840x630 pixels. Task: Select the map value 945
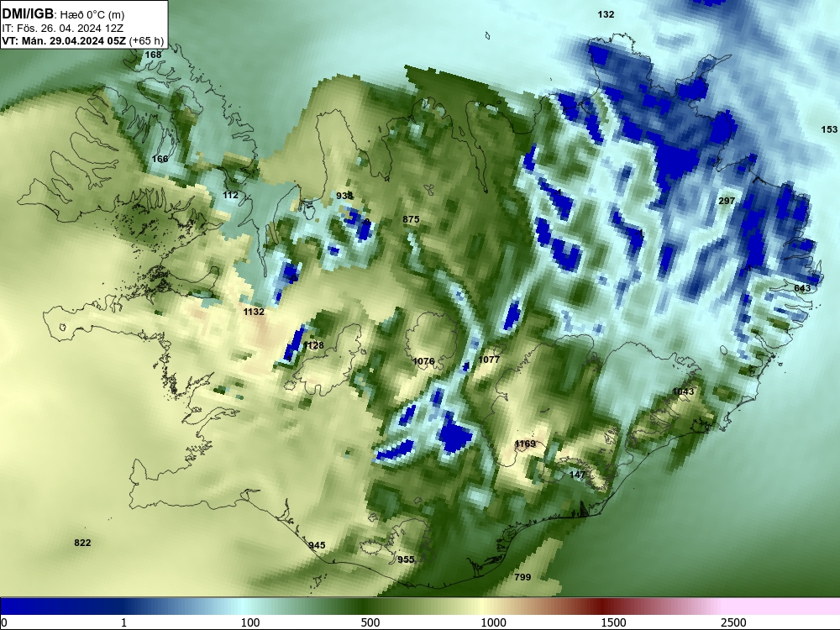317,545
